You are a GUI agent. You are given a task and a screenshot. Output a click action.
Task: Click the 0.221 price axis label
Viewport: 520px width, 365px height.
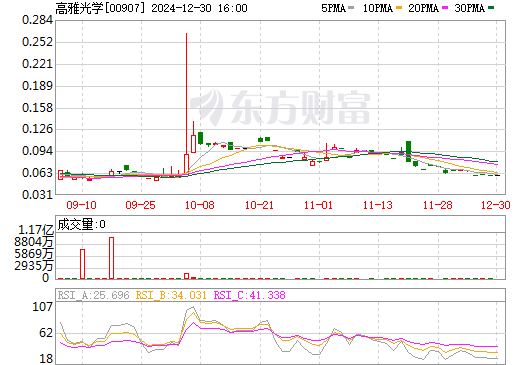[x=37, y=64]
